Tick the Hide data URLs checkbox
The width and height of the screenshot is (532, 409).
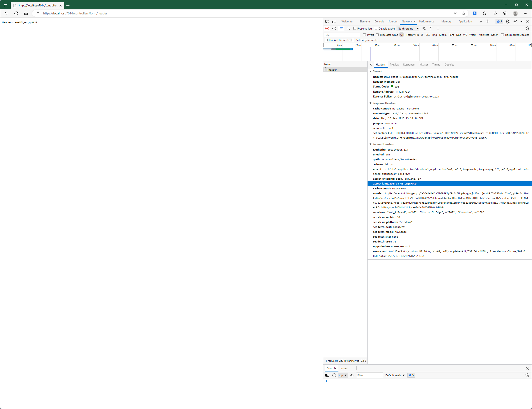(x=377, y=35)
